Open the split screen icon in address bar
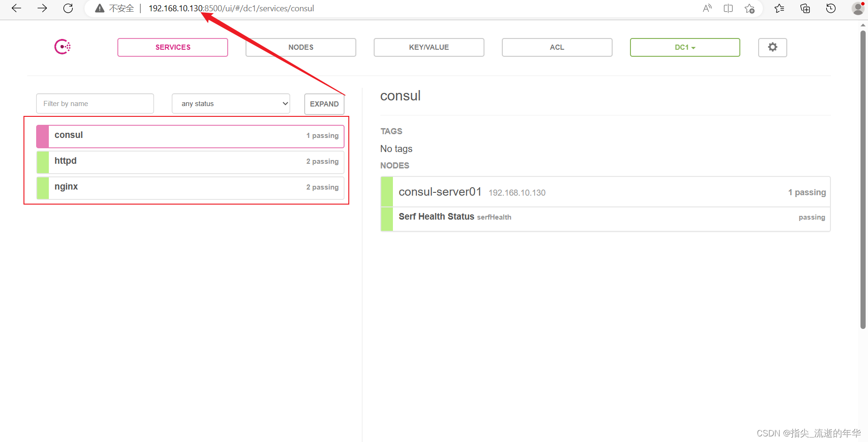This screenshot has height=442, width=868. point(728,8)
